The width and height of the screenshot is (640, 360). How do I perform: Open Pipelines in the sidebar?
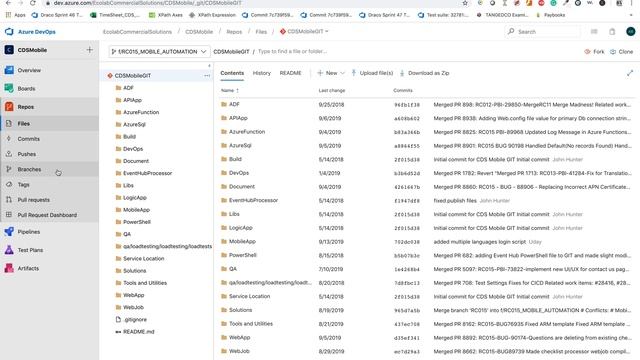click(29, 232)
